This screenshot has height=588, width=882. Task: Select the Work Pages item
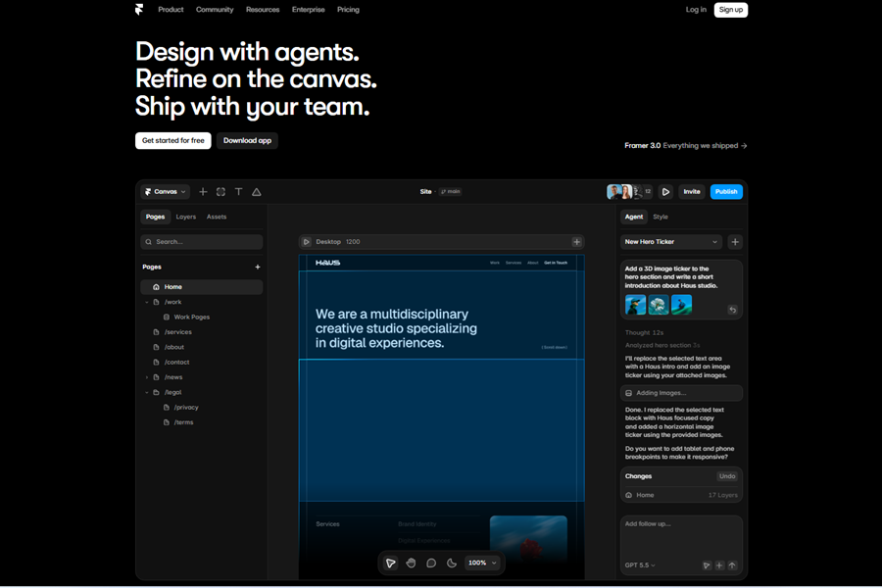pos(191,318)
